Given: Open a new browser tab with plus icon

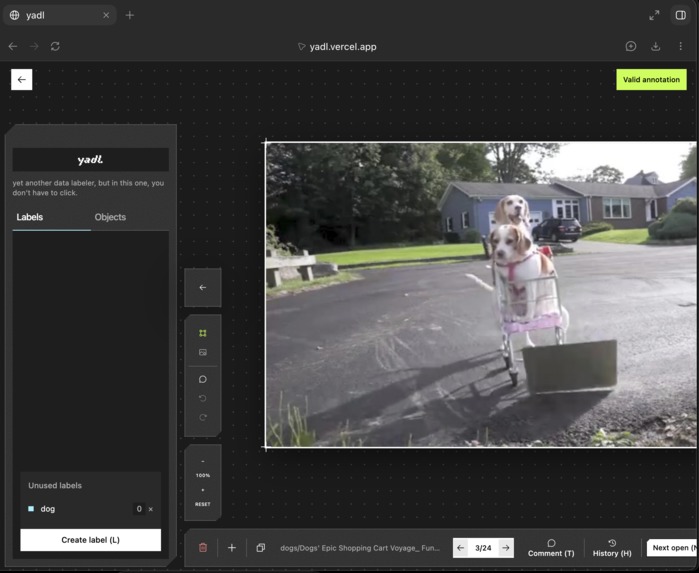Looking at the screenshot, I should click(130, 15).
